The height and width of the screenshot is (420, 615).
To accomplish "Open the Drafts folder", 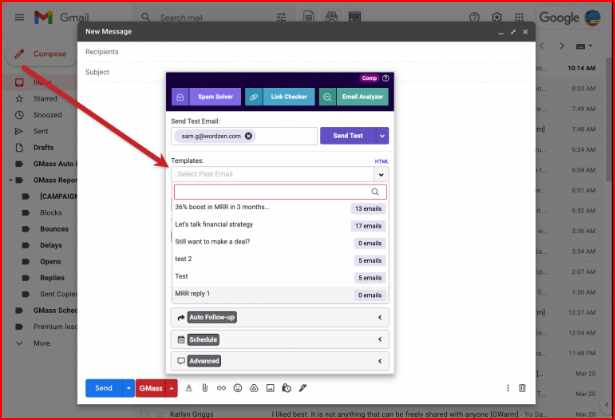I will (43, 148).
